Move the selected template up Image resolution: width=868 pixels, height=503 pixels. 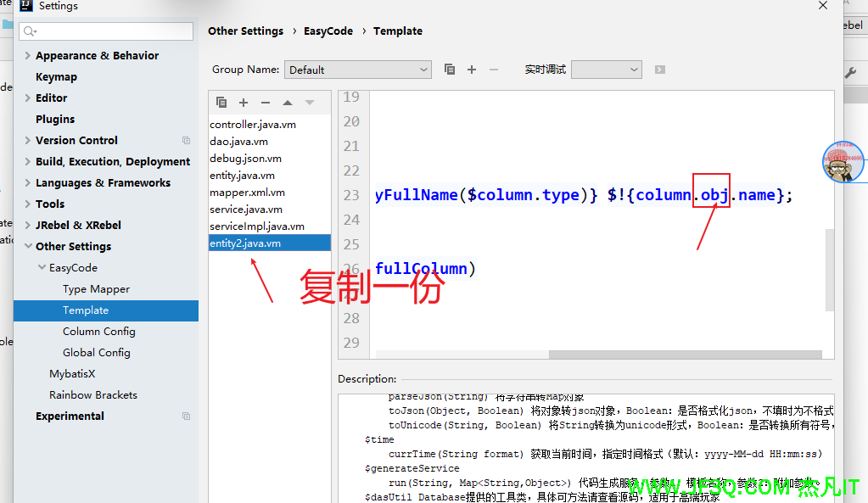point(286,102)
